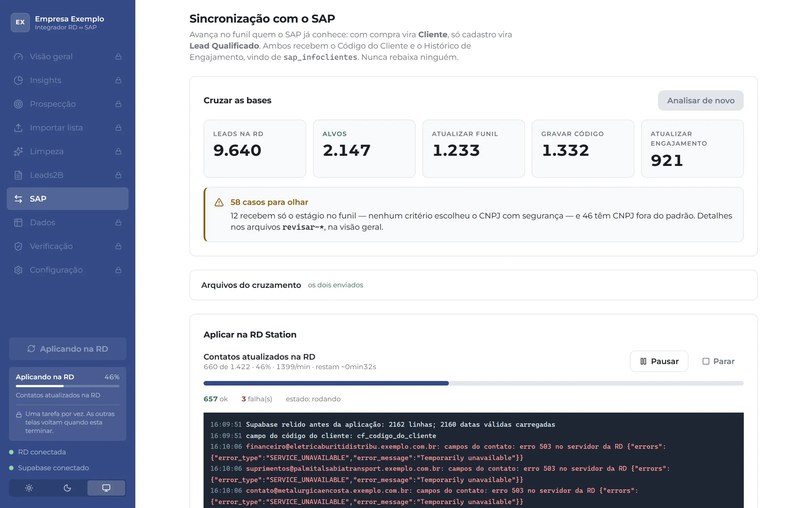Click the Limpeza sparkle icon
Screen dimensions: 812x508
(18, 151)
